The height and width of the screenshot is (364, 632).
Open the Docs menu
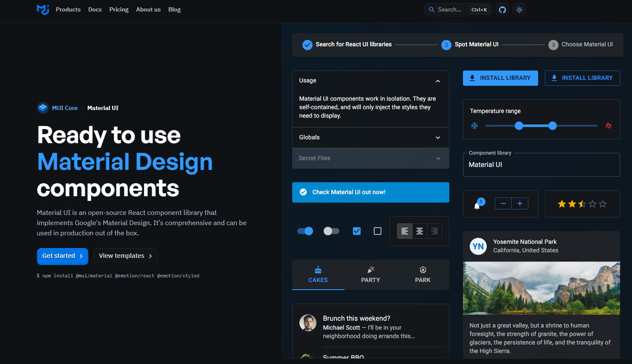[95, 9]
